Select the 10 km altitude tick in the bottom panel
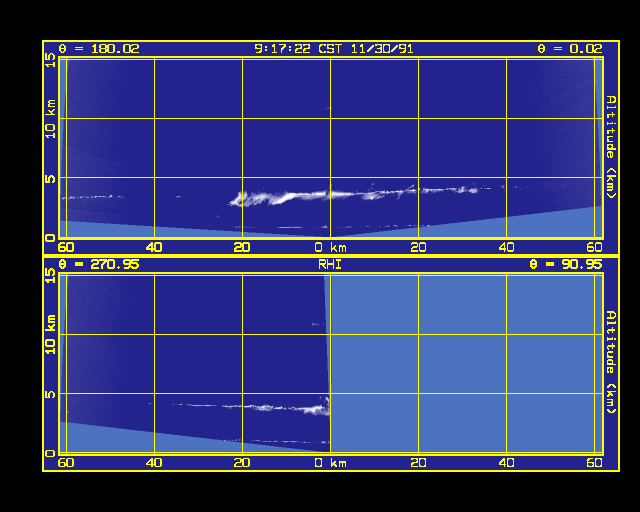 pyautogui.click(x=50, y=334)
